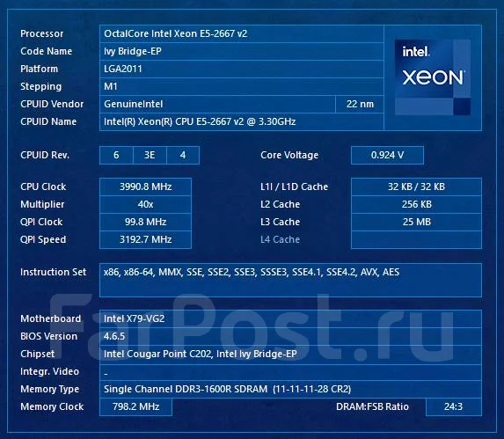
Task: Click the empty L4 Cache field
Action: click(416, 240)
